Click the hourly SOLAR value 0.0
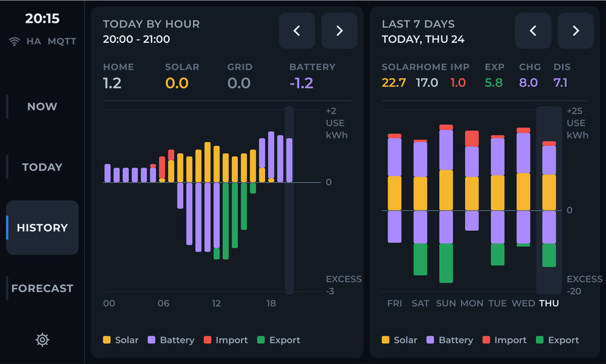The image size is (606, 364). [x=177, y=83]
